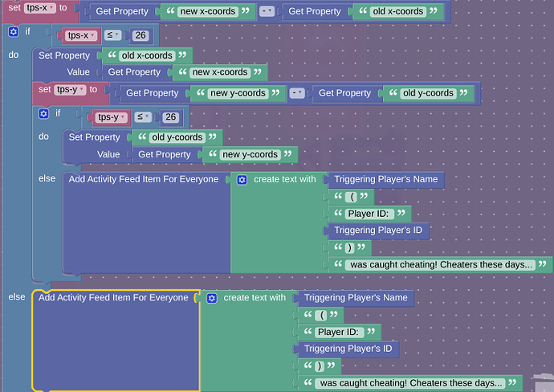Open minus operator dropdown between y-coords properties
This screenshot has height=392, width=554.
click(x=297, y=93)
